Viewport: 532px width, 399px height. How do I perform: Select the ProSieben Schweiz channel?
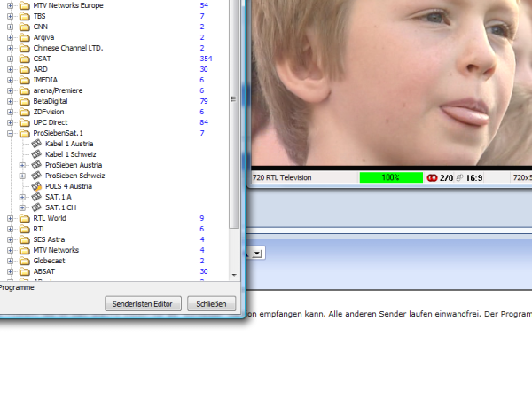(x=75, y=176)
